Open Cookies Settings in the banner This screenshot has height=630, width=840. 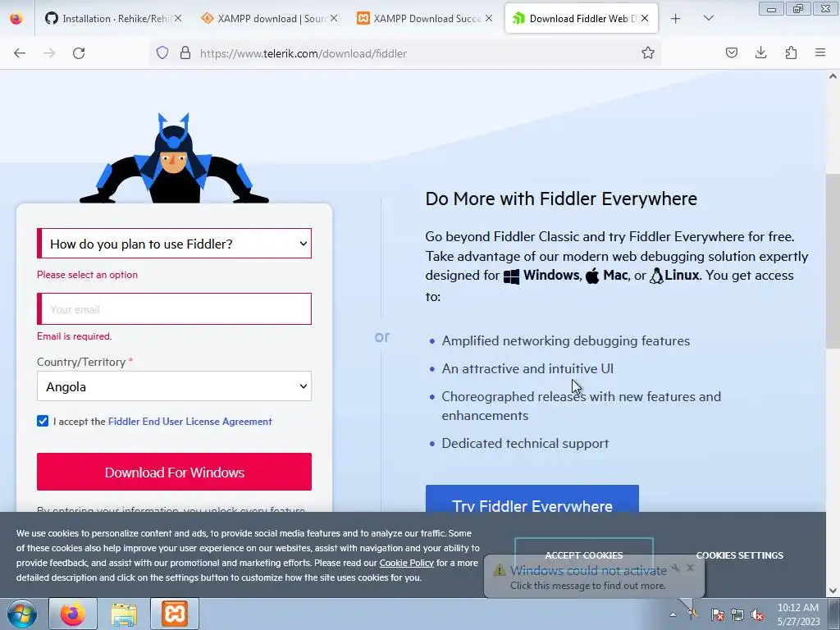[740, 555]
